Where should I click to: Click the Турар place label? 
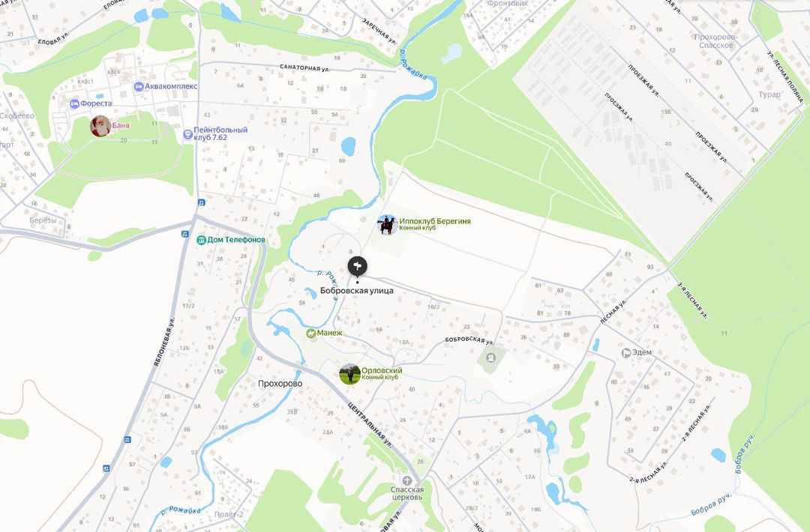(x=769, y=94)
